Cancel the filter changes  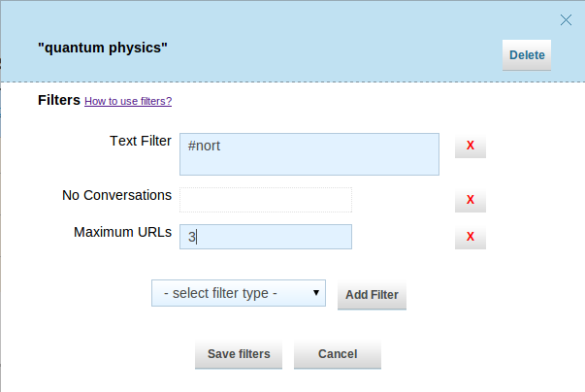click(338, 354)
